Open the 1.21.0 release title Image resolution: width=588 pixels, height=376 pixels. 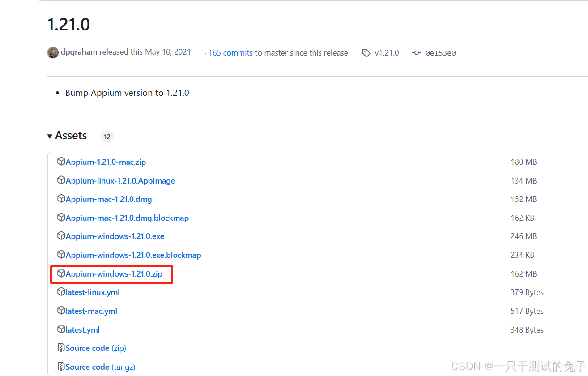coord(68,24)
